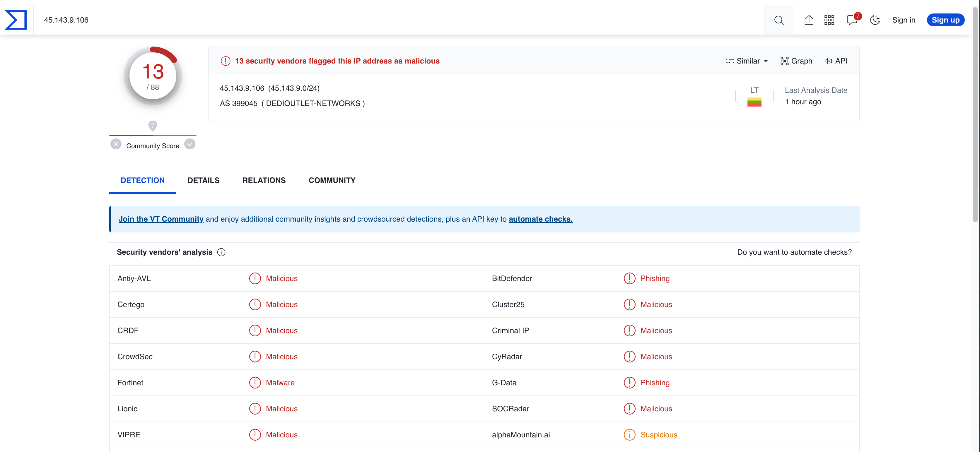Click the Antiy-AVL malicious alert icon
Viewport: 980px width, 452px height.
(x=255, y=278)
